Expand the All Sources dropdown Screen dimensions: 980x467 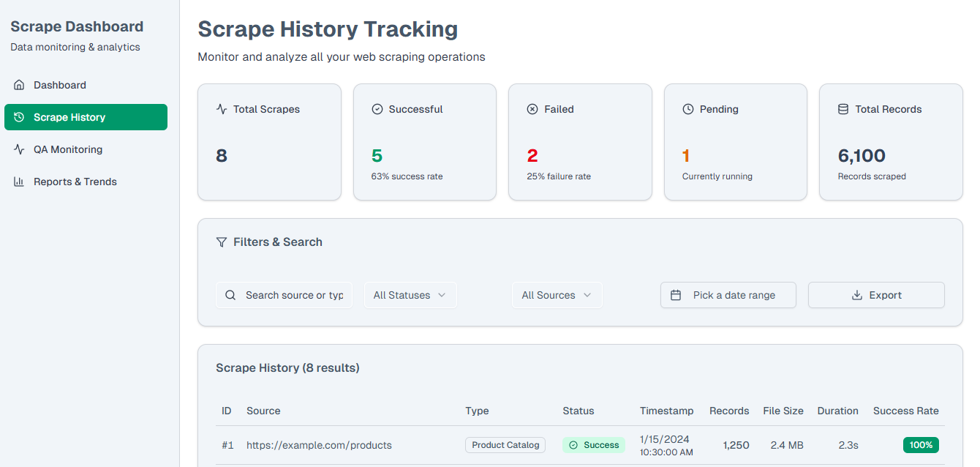pyautogui.click(x=557, y=294)
